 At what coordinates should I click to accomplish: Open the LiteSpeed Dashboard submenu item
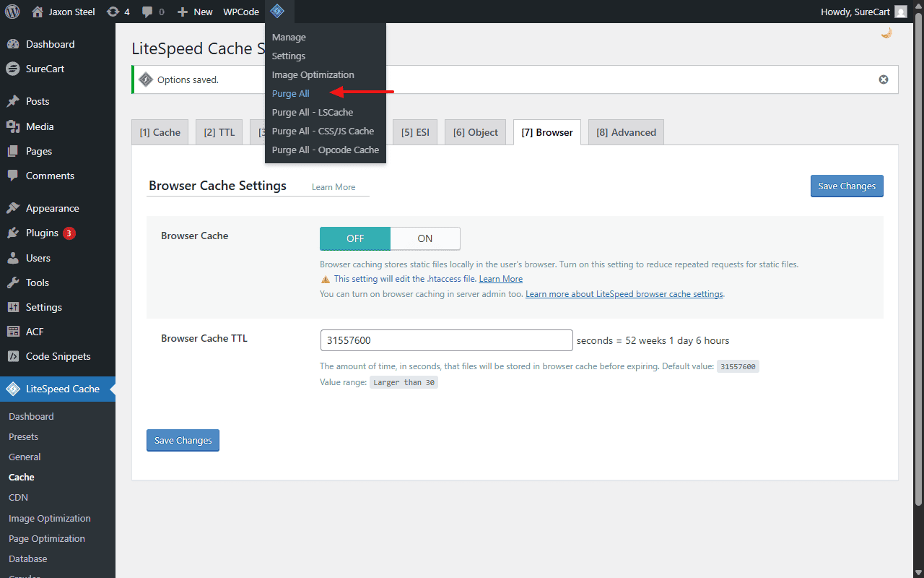[31, 416]
